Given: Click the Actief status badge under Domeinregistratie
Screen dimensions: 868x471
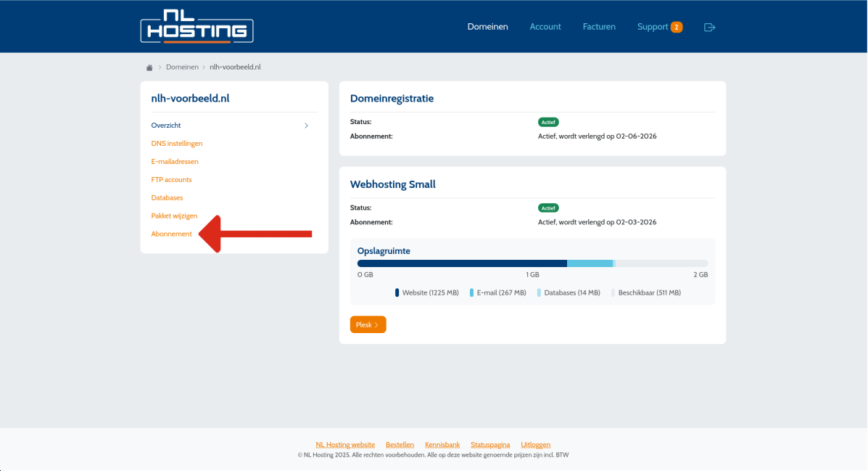Looking at the screenshot, I should (x=548, y=122).
